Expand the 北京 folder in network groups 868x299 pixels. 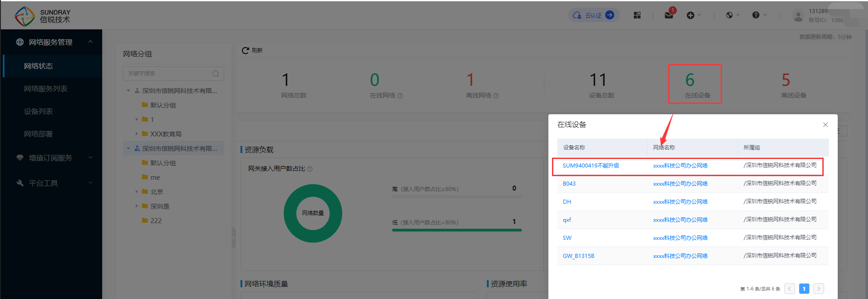coord(137,192)
